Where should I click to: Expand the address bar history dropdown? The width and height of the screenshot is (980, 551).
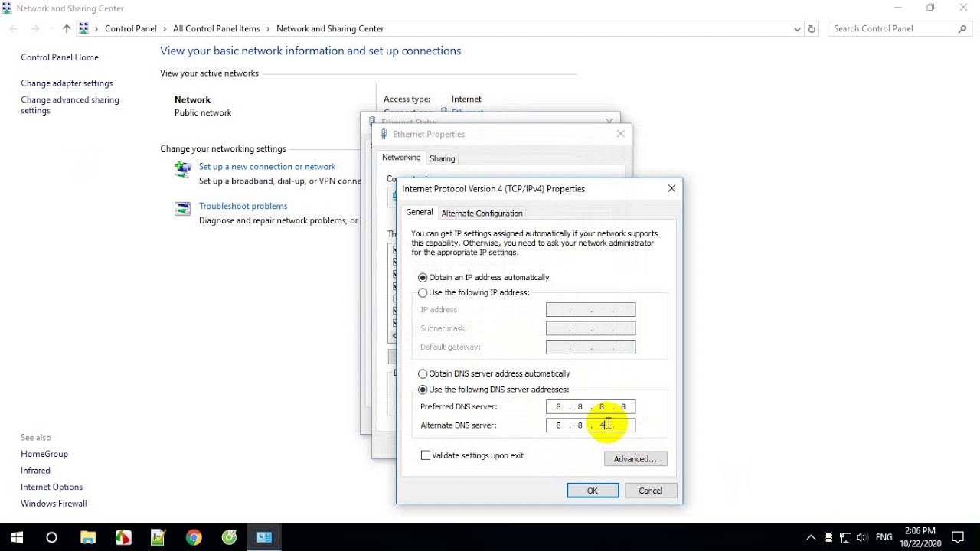(797, 29)
